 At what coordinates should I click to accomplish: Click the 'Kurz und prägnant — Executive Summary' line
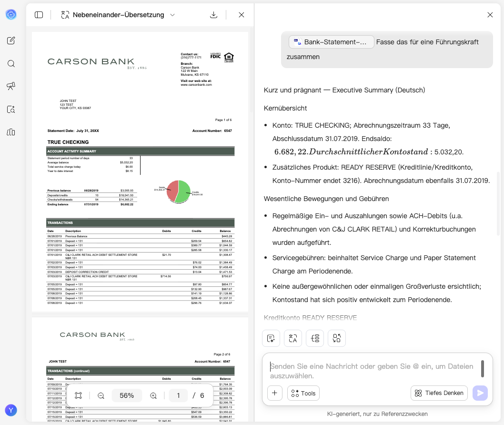(x=344, y=91)
